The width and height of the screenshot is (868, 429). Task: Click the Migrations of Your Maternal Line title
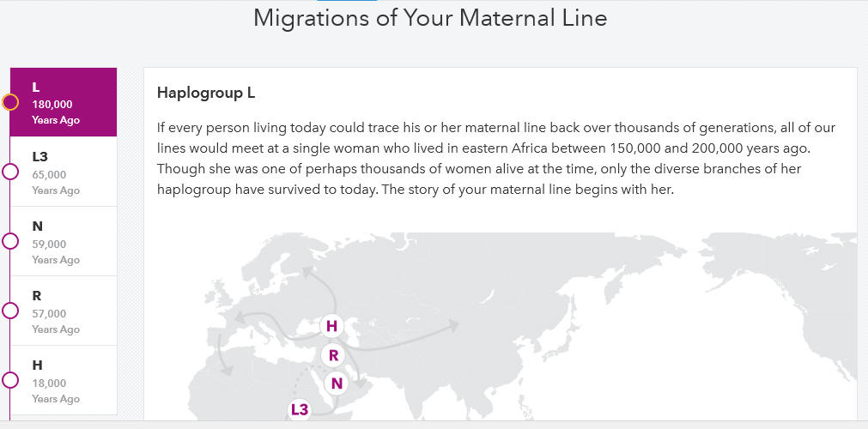tap(430, 18)
